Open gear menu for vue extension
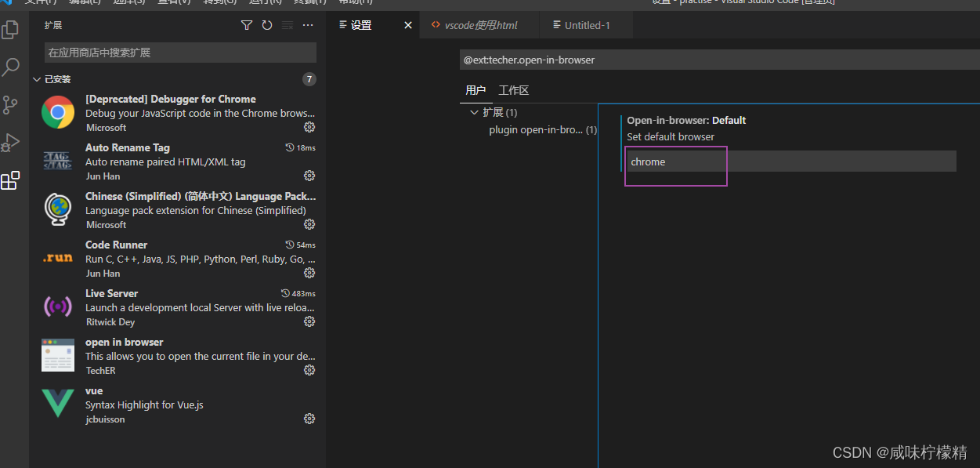Image resolution: width=980 pixels, height=468 pixels. [x=309, y=419]
